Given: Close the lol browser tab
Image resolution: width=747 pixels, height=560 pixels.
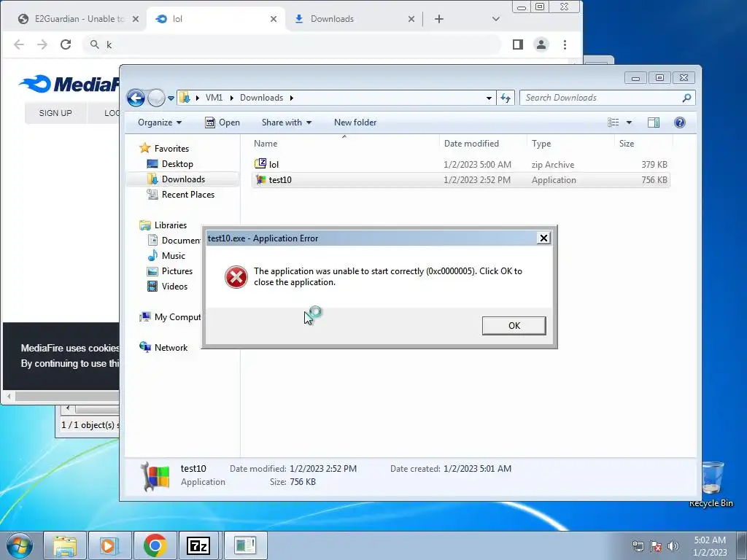Looking at the screenshot, I should click(x=274, y=19).
